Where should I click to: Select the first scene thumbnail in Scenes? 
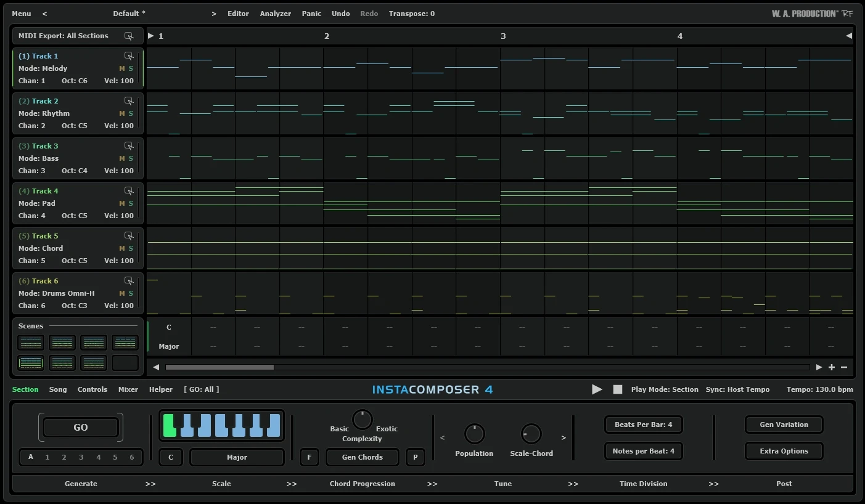(x=31, y=343)
